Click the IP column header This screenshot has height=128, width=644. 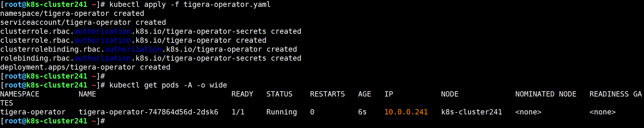click(x=389, y=94)
